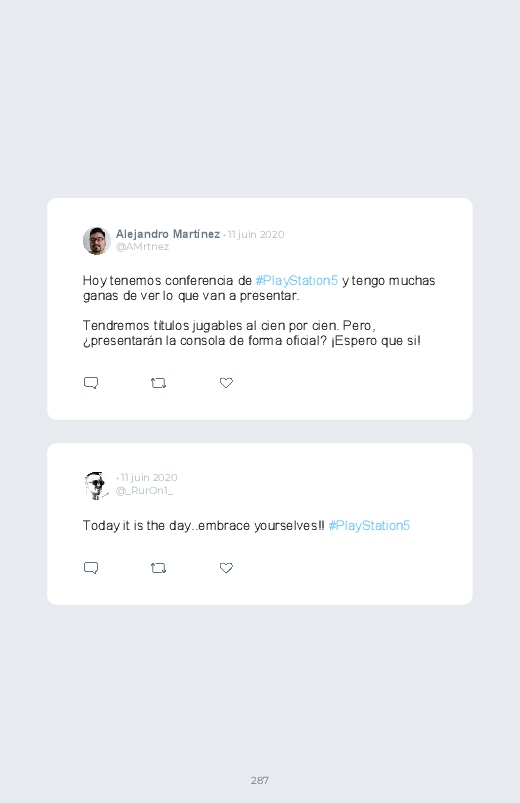Select the 'Tendremos títulos jugables' paragraph
This screenshot has height=803, width=520.
[252, 333]
